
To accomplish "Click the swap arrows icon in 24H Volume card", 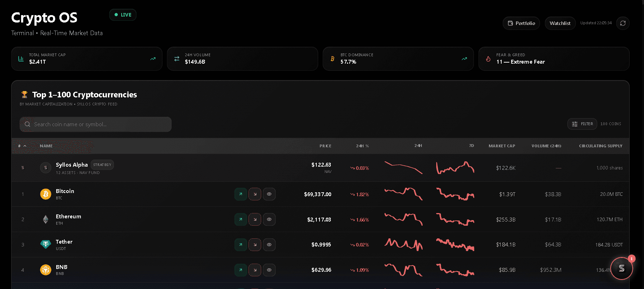I will pos(177,59).
